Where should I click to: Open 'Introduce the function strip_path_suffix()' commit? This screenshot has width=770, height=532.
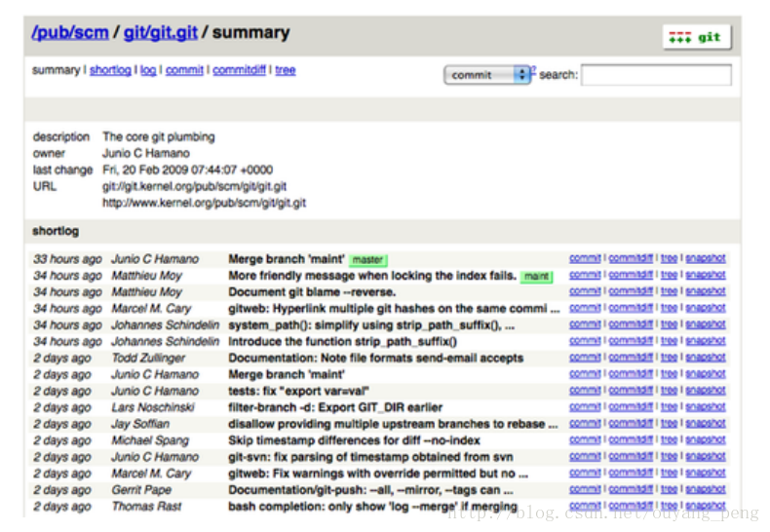pos(342,342)
